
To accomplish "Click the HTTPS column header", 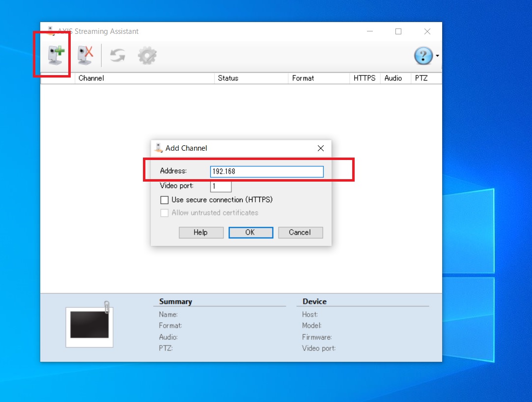I will coord(364,79).
